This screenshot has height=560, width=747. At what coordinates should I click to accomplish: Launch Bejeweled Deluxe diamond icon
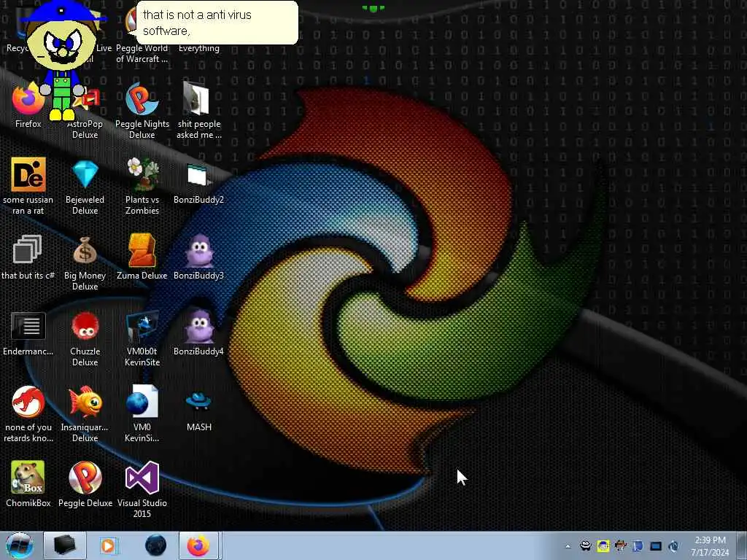pos(85,186)
